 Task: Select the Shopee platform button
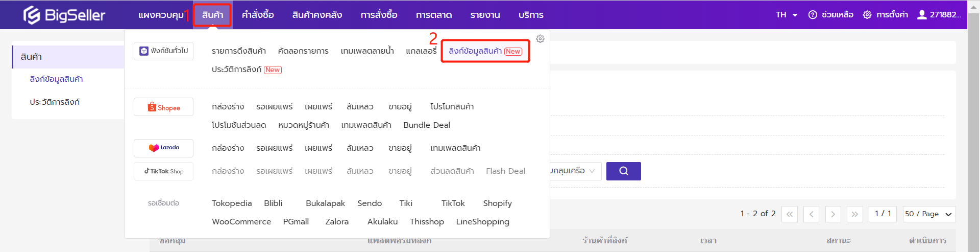click(163, 107)
